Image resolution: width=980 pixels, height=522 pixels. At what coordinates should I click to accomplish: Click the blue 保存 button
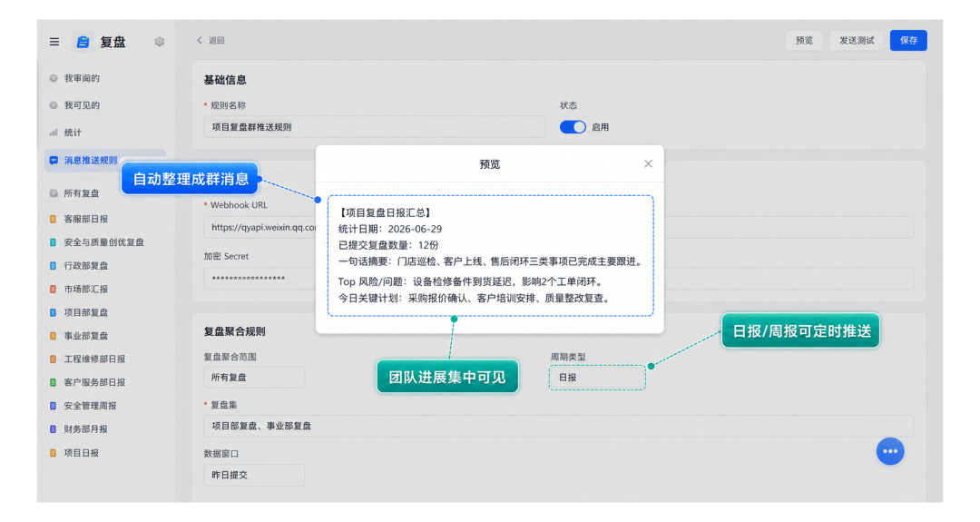[908, 41]
